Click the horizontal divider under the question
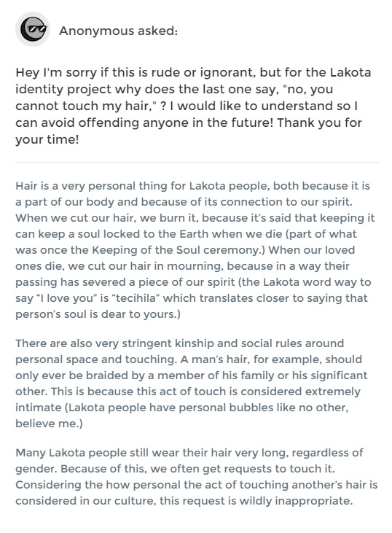 point(197,163)
